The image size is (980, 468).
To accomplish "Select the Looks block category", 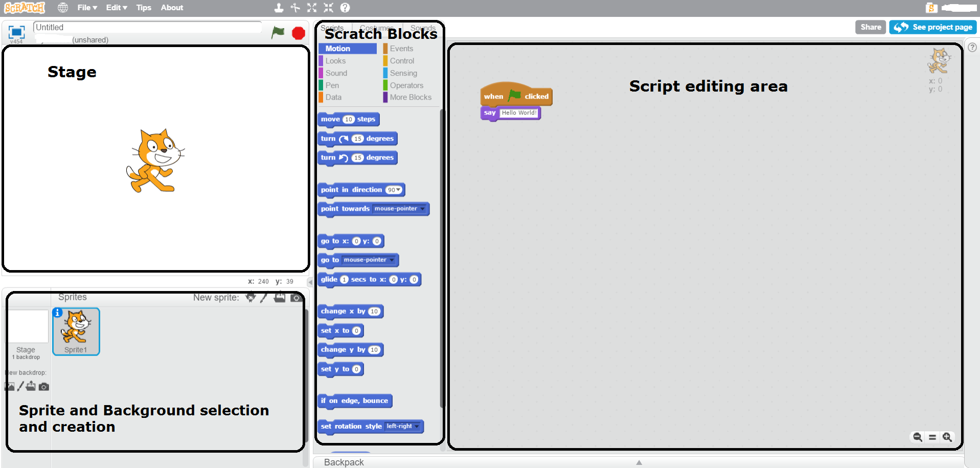I will pyautogui.click(x=348, y=61).
